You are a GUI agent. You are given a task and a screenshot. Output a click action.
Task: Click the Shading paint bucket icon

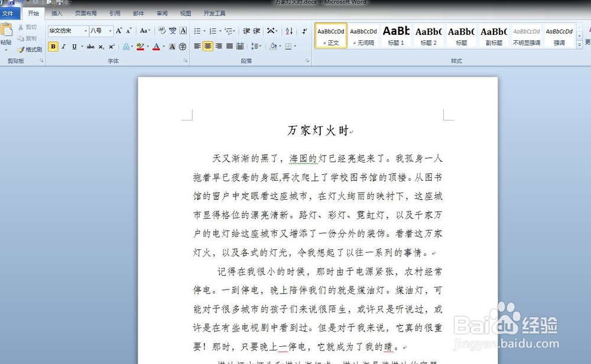point(273,46)
